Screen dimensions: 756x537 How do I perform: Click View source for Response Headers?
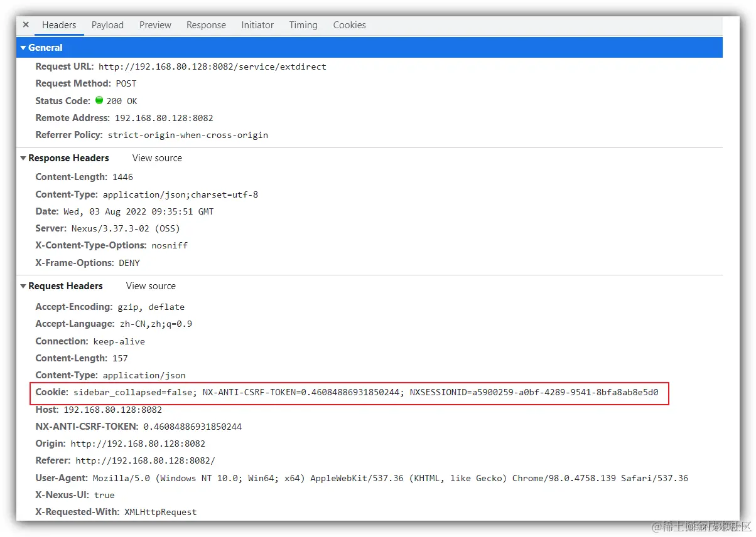pyautogui.click(x=157, y=158)
